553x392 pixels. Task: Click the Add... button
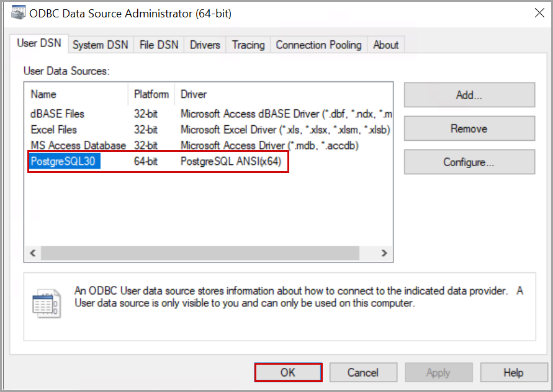[x=469, y=95]
